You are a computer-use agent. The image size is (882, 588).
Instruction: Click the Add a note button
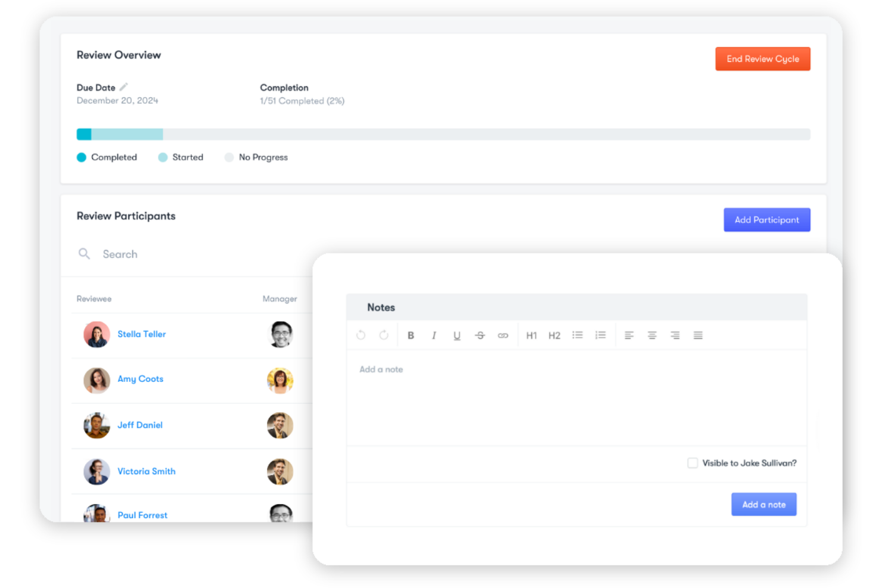click(763, 504)
